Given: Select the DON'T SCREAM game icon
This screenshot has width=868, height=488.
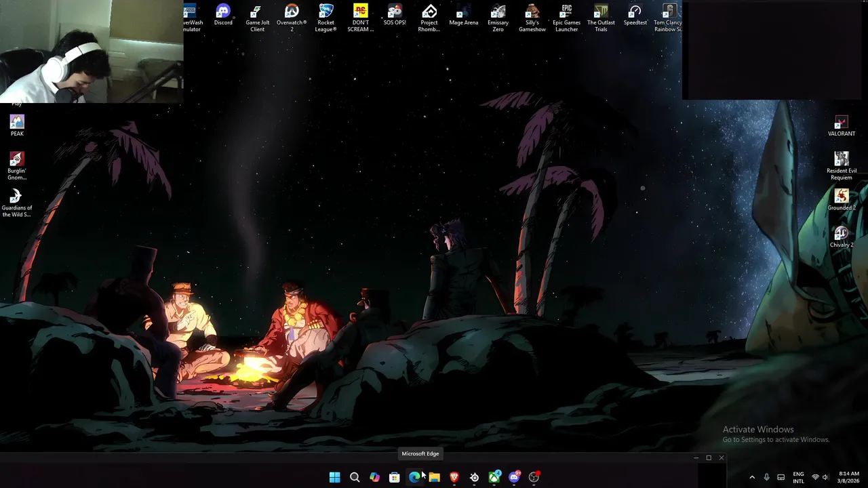Looking at the screenshot, I should pyautogui.click(x=360, y=18).
